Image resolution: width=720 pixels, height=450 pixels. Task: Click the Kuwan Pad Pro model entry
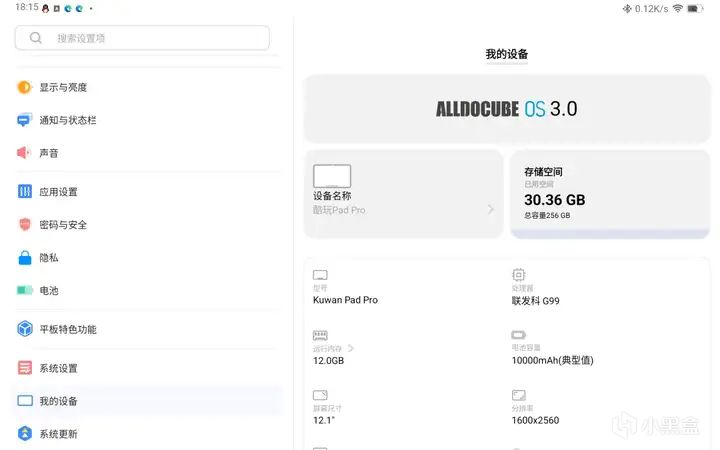coord(345,300)
